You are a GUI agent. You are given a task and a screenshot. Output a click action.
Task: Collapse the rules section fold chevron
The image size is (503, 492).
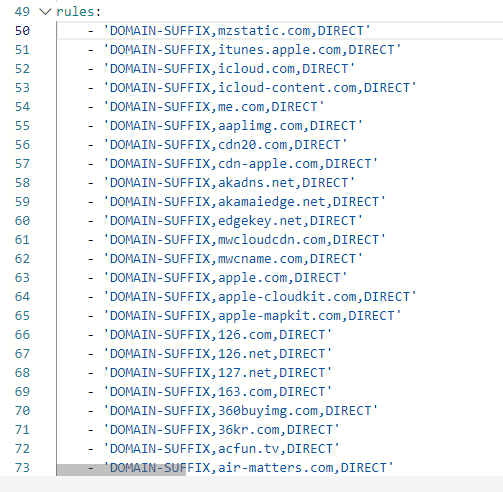tap(45, 12)
